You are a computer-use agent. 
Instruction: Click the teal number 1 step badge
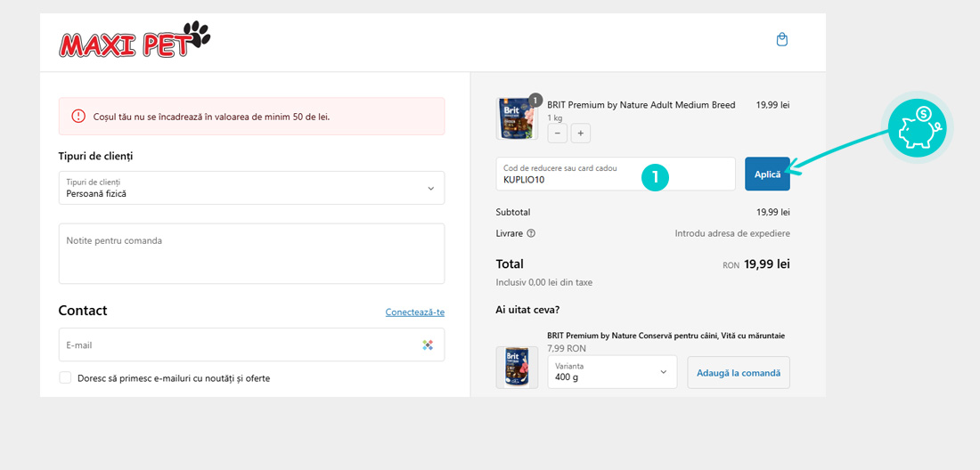pos(655,177)
